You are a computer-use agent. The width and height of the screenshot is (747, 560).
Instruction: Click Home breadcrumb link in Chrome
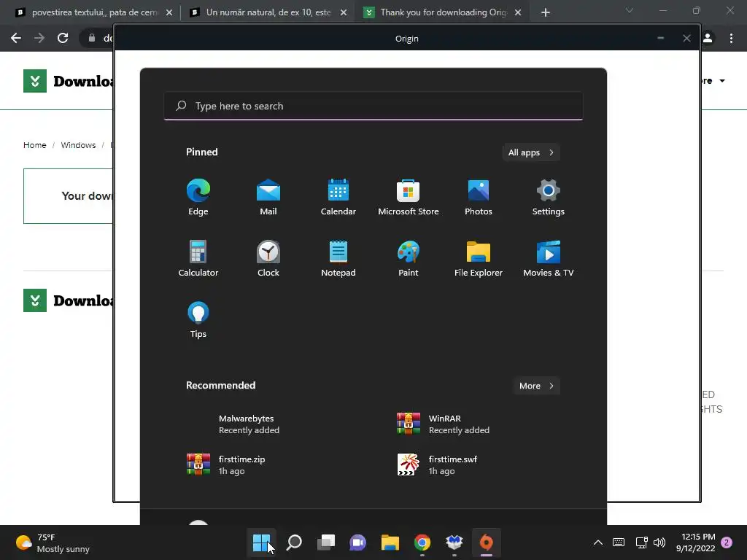point(35,145)
